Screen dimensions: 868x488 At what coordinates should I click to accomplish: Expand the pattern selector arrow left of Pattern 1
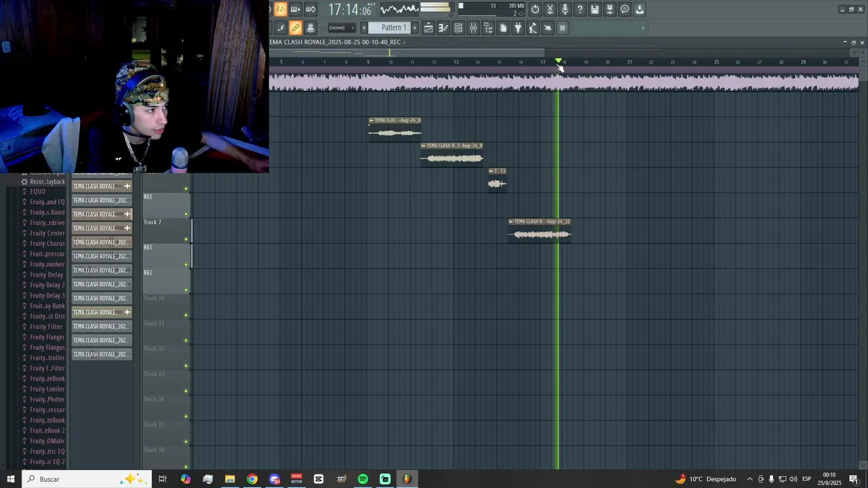[x=364, y=28]
